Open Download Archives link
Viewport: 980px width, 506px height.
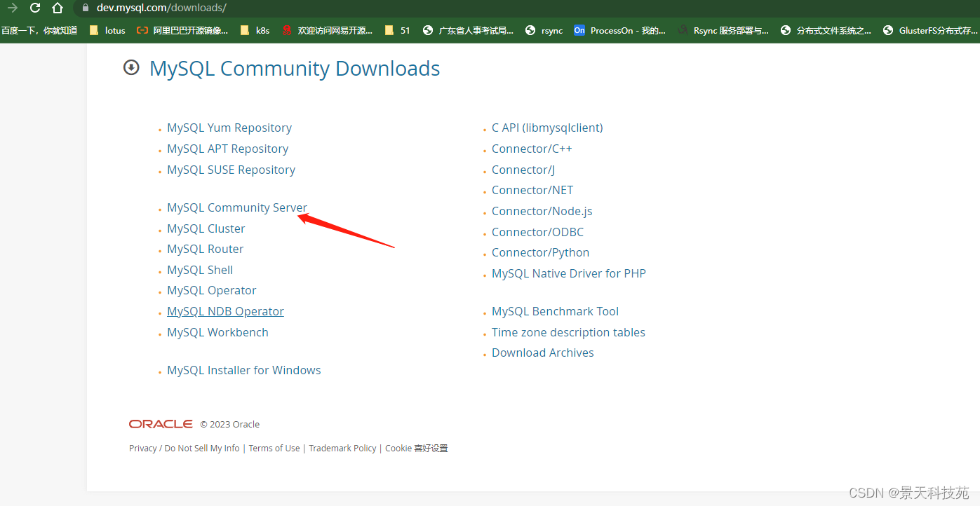tap(543, 353)
